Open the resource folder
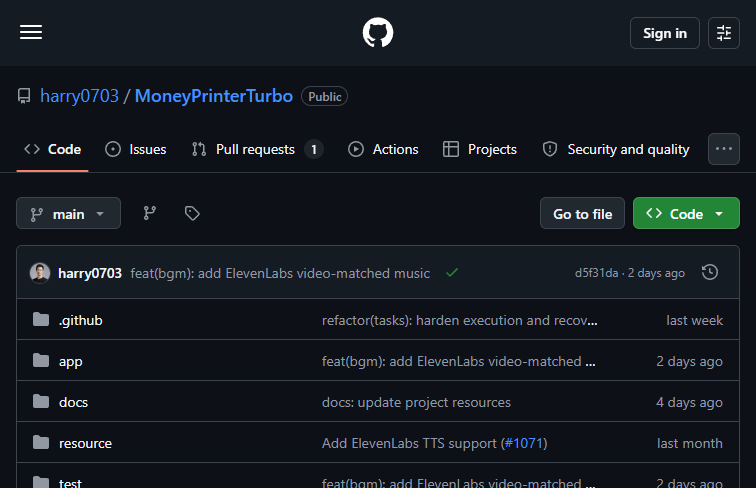 click(x=85, y=444)
